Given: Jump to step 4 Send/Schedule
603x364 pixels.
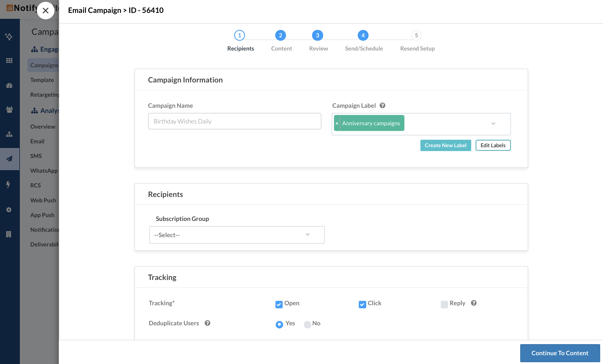Looking at the screenshot, I should pyautogui.click(x=363, y=35).
